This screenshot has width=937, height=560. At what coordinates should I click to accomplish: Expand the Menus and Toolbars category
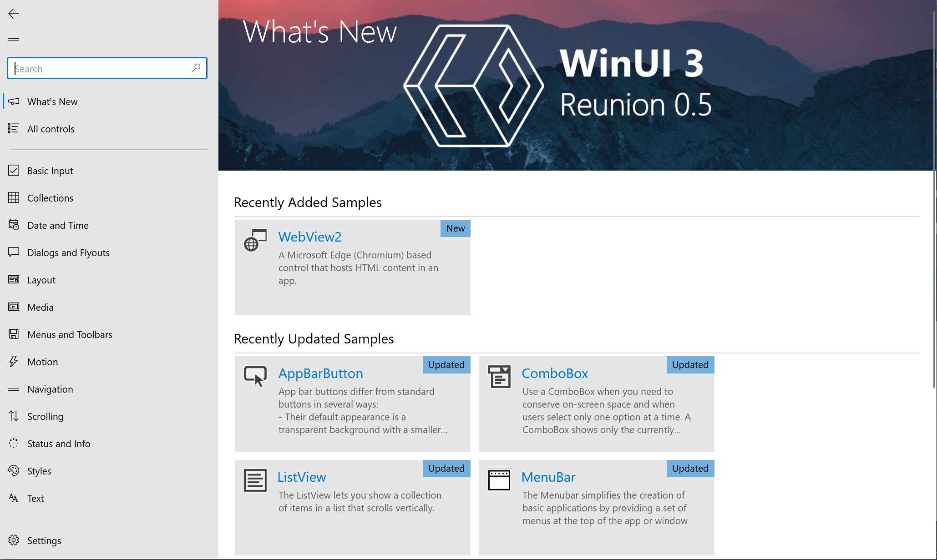69,334
